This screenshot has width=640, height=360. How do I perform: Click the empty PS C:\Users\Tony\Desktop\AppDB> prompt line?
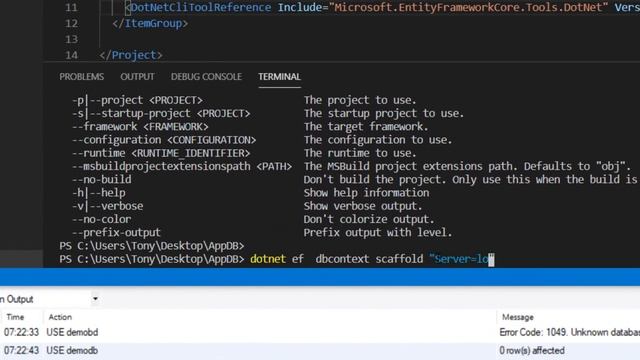(151, 246)
